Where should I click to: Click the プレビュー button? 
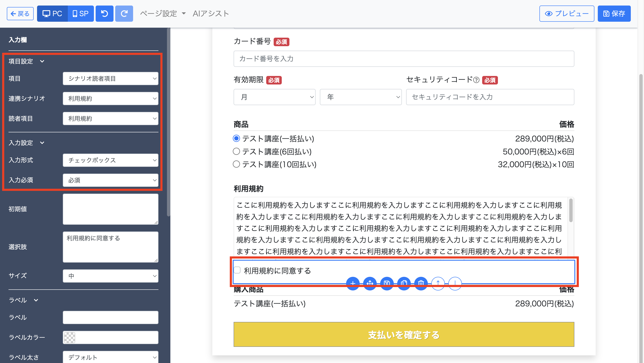(566, 13)
